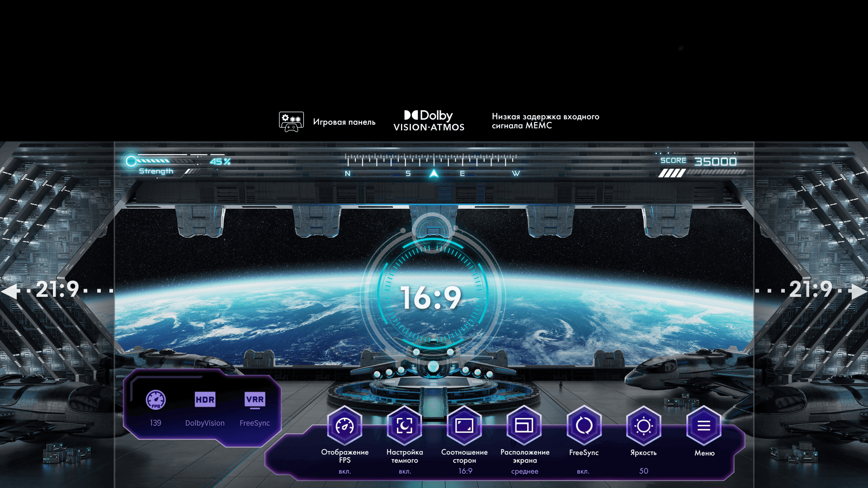Click the Низкая задержка входного сигнала MEMC text

pos(546,121)
